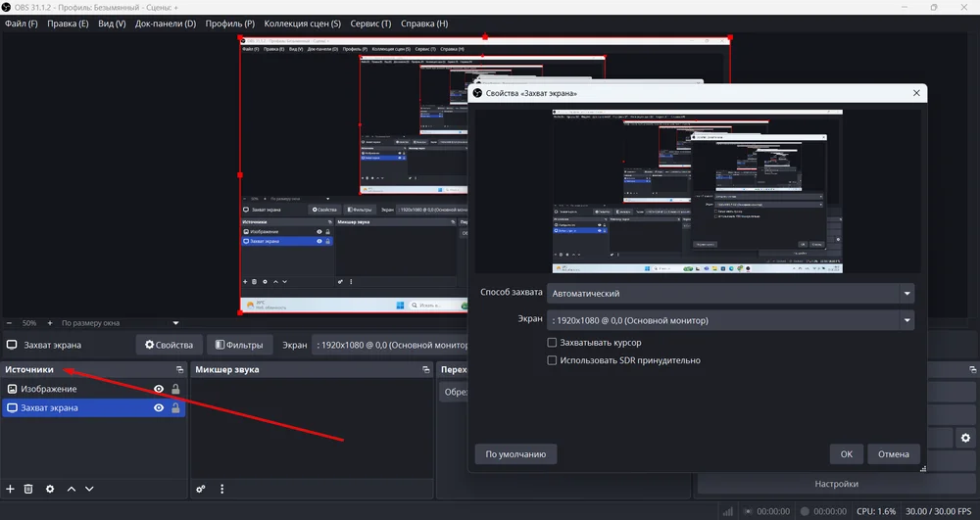Open the Док-панели menu

tap(165, 24)
